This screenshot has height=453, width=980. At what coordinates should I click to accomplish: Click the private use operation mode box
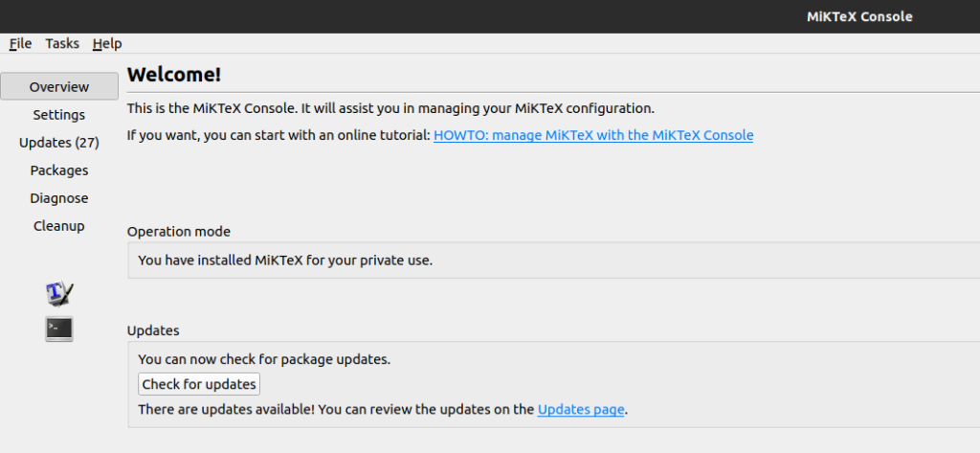[554, 260]
